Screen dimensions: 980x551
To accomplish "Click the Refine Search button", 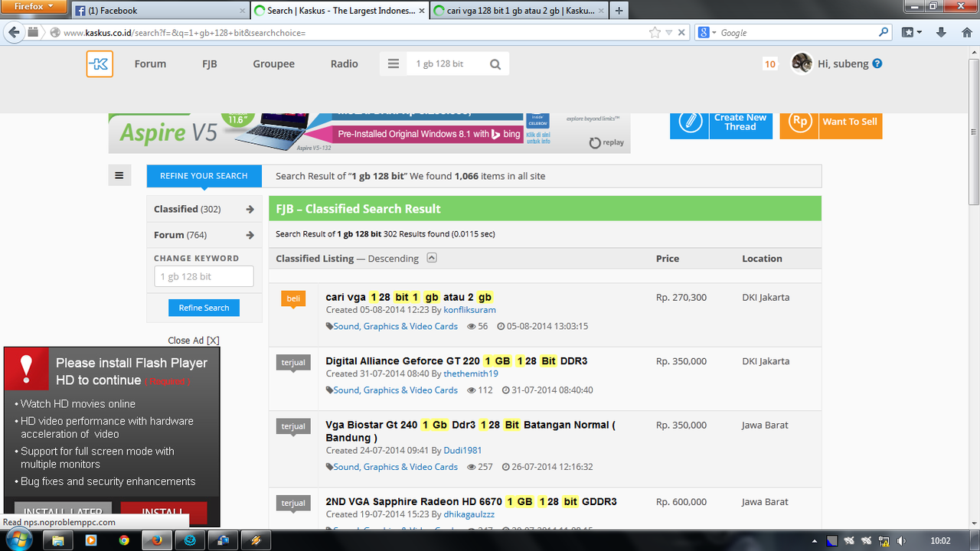I will (x=204, y=308).
